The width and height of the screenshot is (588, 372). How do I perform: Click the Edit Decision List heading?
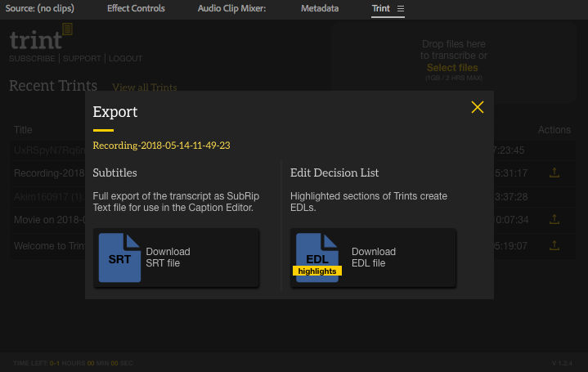tap(334, 173)
